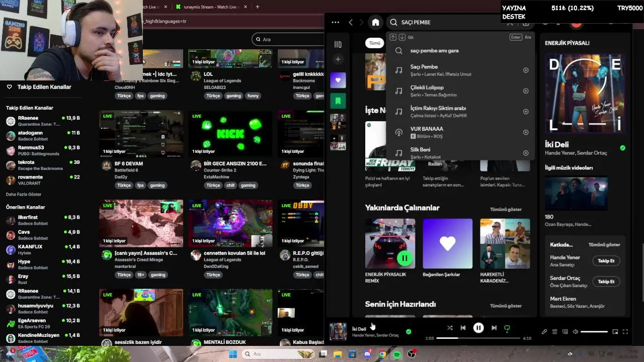Click the song progress bar in Spotify

[x=478, y=338]
